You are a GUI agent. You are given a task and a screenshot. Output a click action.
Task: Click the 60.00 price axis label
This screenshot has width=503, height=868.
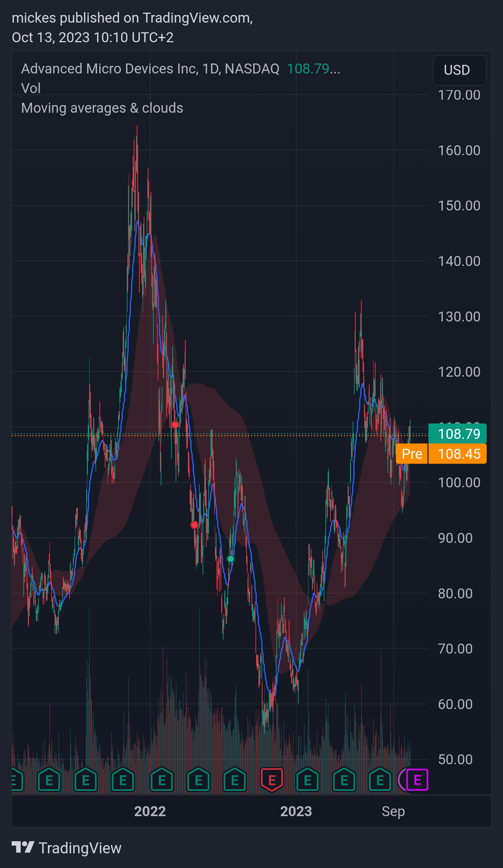(x=455, y=704)
